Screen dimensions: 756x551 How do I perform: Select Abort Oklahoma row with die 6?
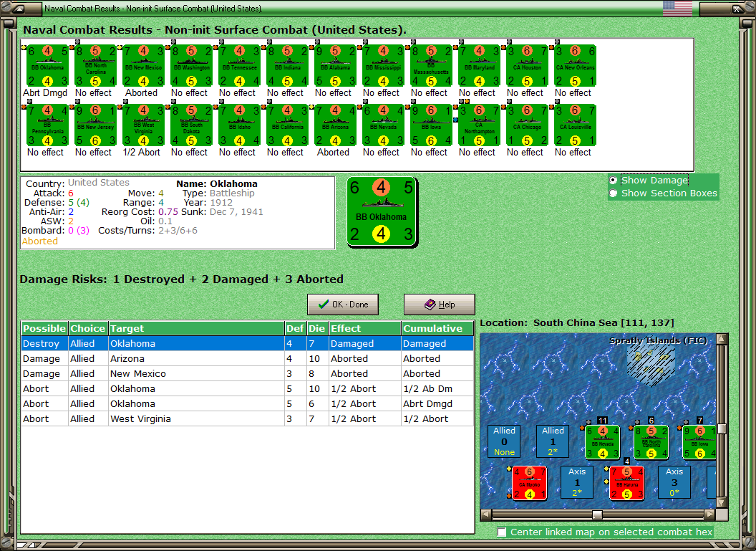pyautogui.click(x=247, y=403)
